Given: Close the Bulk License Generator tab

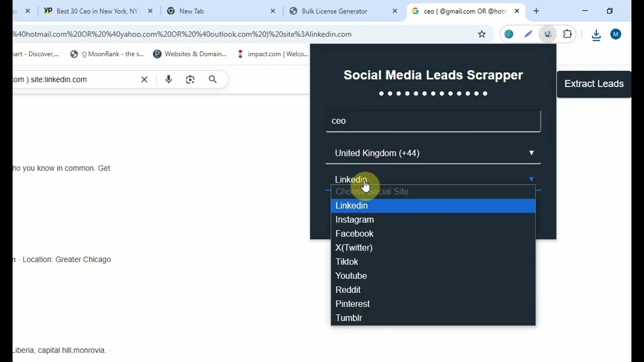Looking at the screenshot, I should point(395,11).
